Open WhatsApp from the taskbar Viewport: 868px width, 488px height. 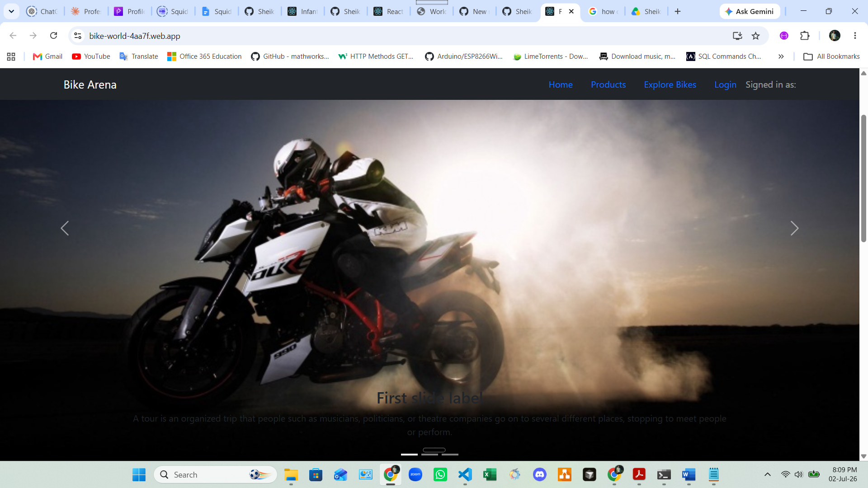point(440,474)
